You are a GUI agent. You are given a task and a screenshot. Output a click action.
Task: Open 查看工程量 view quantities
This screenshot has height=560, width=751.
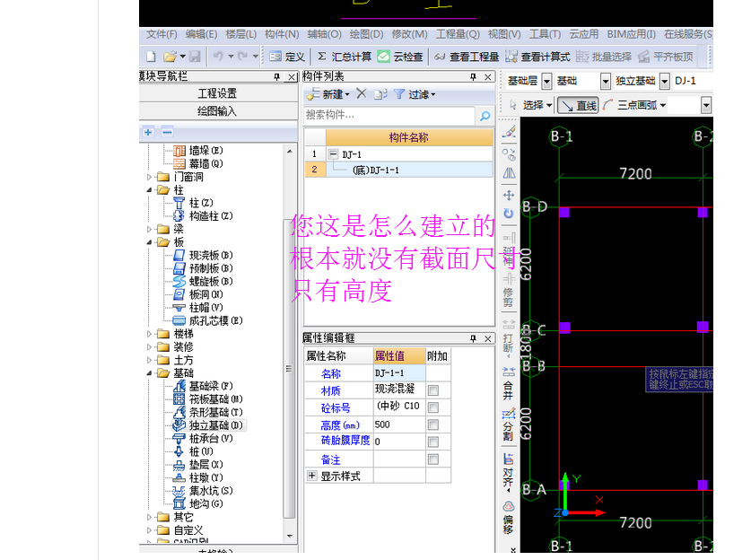pyautogui.click(x=467, y=57)
